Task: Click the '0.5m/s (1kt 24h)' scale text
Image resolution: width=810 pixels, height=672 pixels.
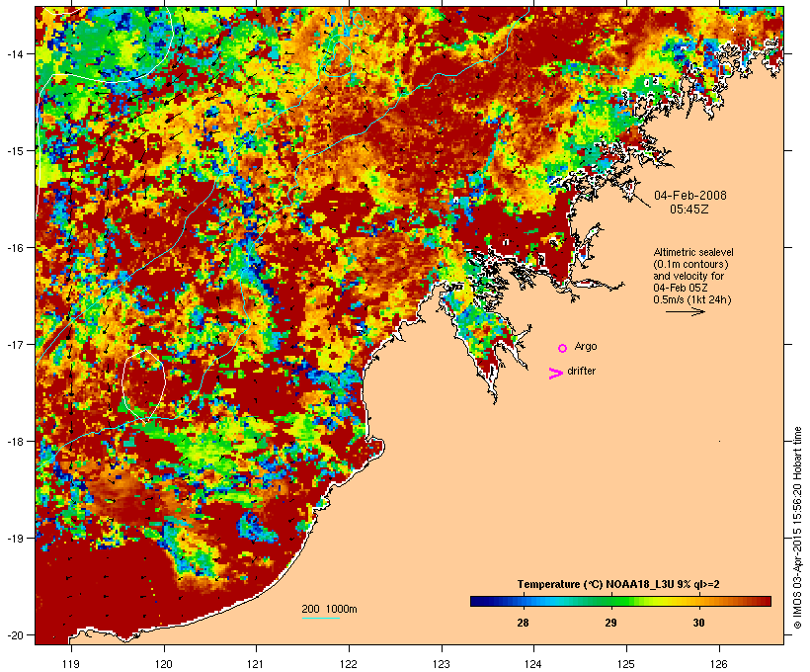Action: coord(692,299)
